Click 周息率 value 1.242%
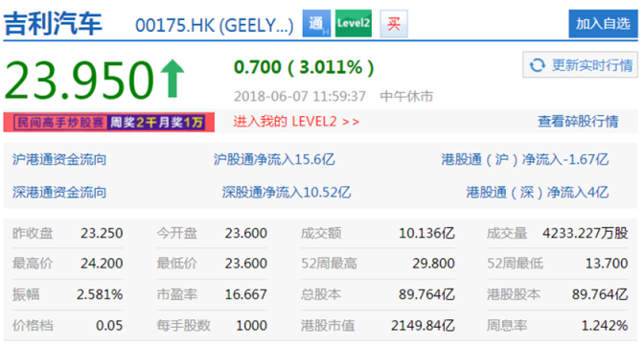This screenshot has width=644, height=347. click(x=605, y=326)
